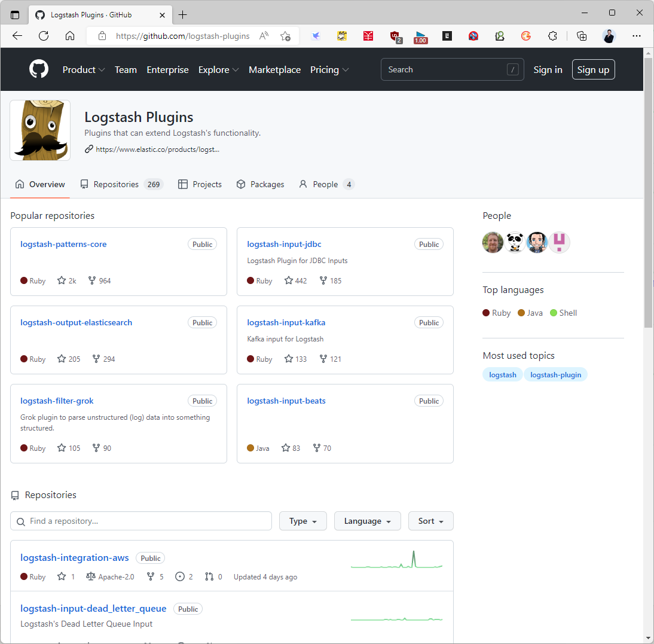Screen dimensions: 654x644
Task: Click pull requests count for logstash-integration-aws
Action: click(213, 577)
